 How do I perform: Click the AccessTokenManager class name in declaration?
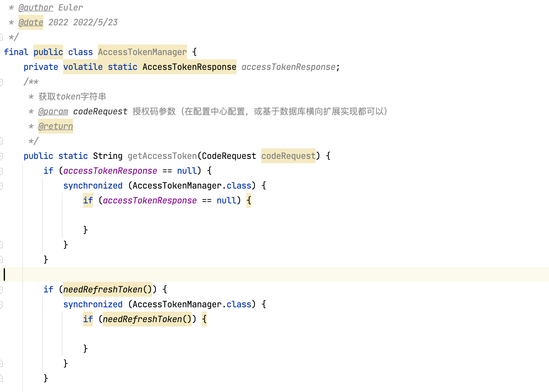(142, 52)
